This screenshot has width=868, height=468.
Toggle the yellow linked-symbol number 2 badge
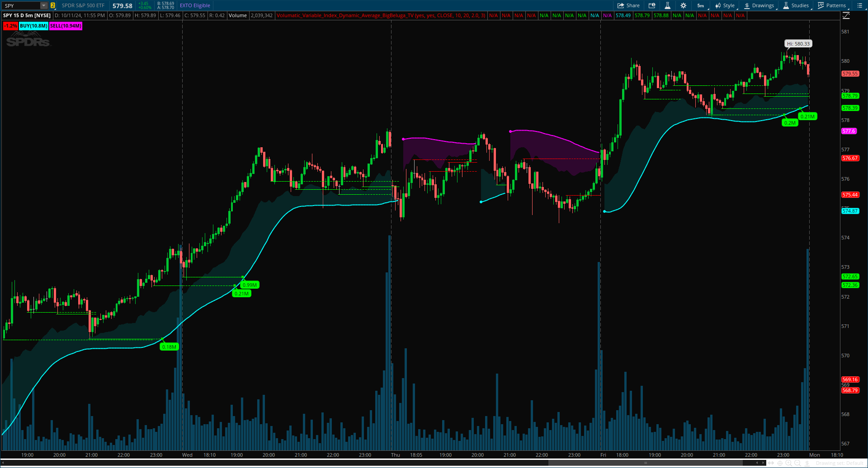(x=52, y=5)
